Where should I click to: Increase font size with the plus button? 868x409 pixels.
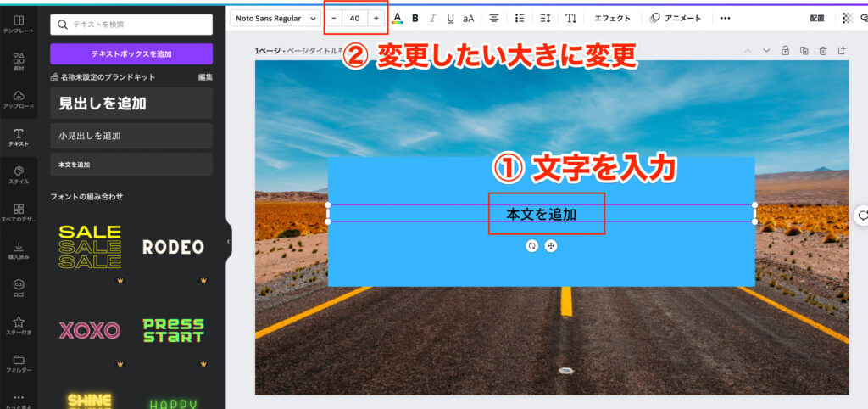pos(376,19)
